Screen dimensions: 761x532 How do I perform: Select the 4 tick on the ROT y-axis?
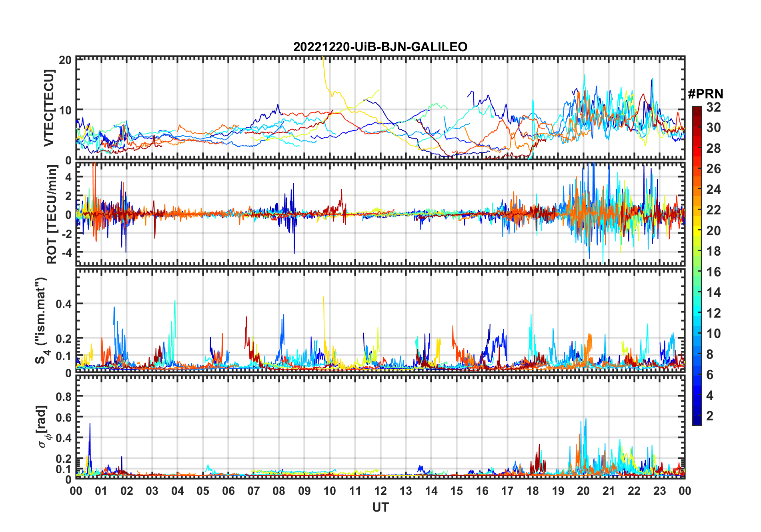point(68,177)
